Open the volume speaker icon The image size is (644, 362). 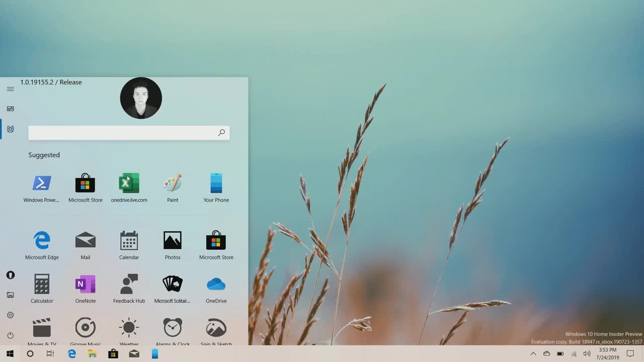587,354
